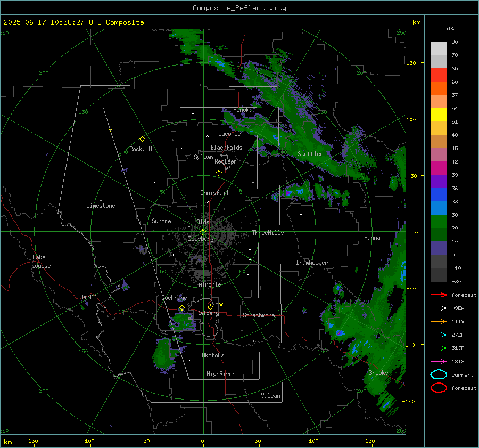Click the Lacombe city label
The width and height of the screenshot is (479, 448).
(x=229, y=134)
